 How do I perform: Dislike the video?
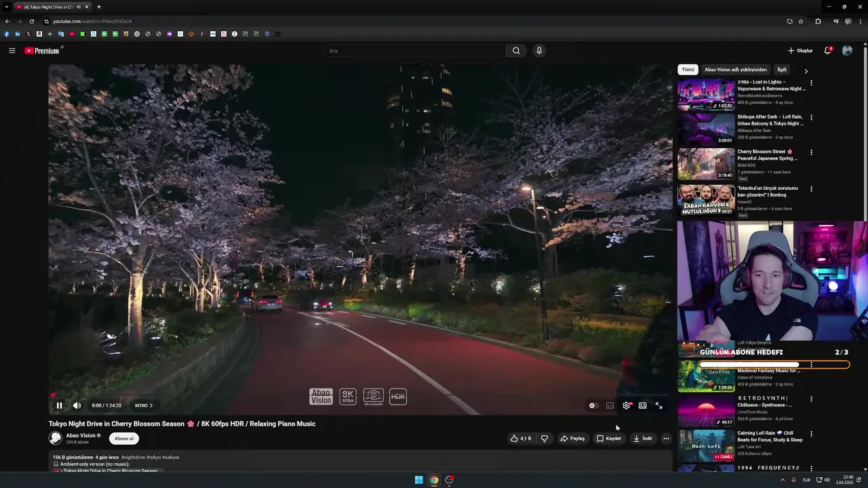coord(544,439)
